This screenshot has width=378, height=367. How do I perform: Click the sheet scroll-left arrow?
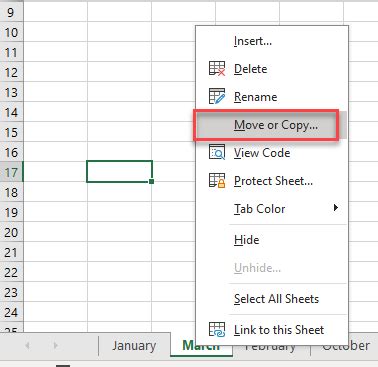28,346
